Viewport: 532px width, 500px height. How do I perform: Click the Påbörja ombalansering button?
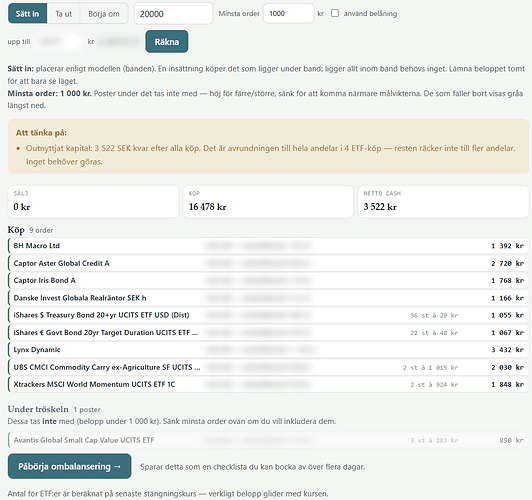point(70,466)
